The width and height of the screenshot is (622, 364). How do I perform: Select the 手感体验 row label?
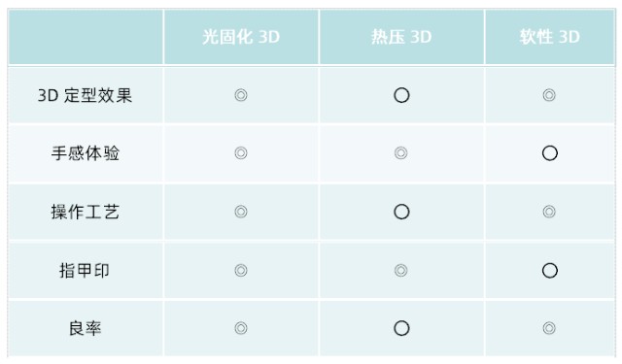[x=85, y=153]
